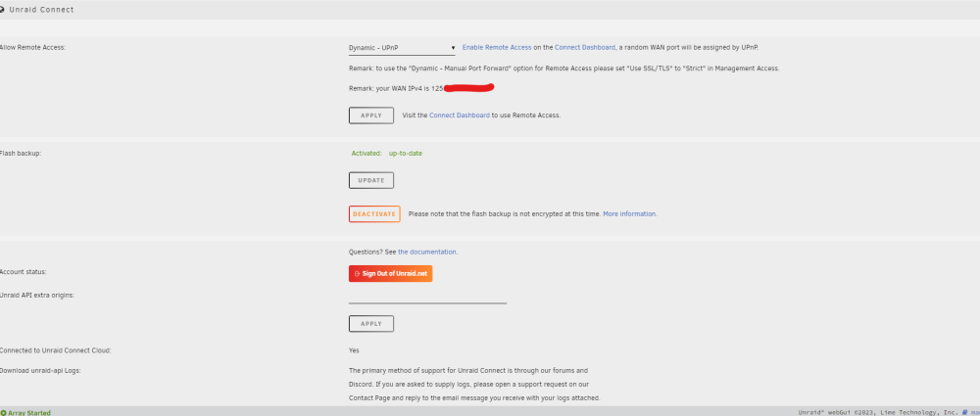Click the Lime Technology copyright footer text
This screenshot has height=416, width=980.
click(879, 412)
